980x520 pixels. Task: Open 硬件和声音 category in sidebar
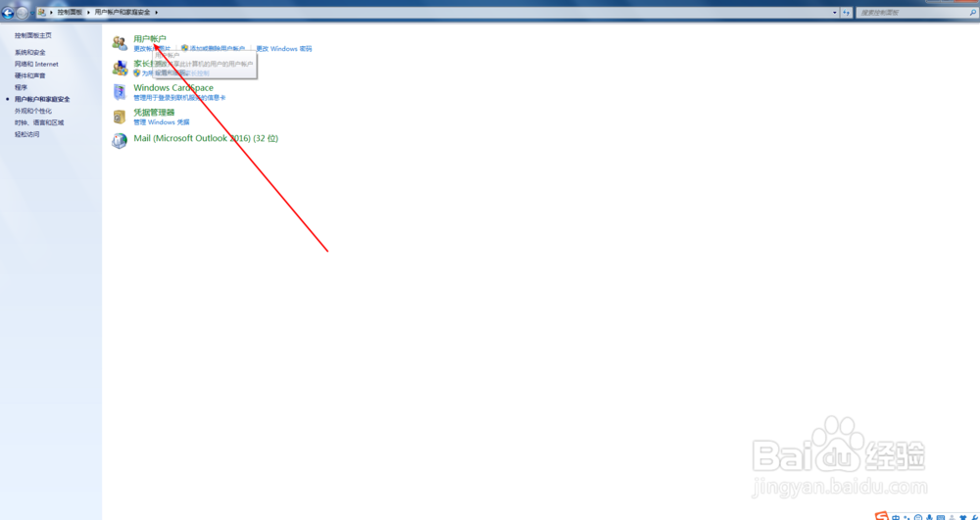[x=30, y=75]
